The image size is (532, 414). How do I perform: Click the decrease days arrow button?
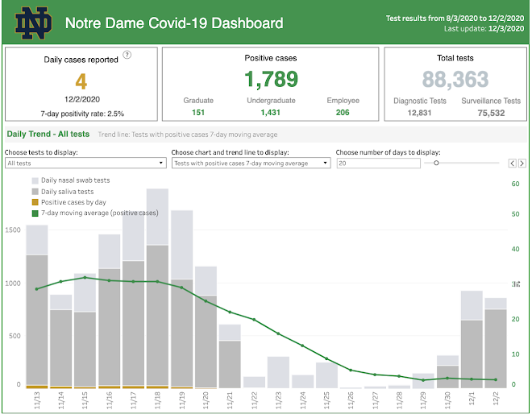[513, 164]
